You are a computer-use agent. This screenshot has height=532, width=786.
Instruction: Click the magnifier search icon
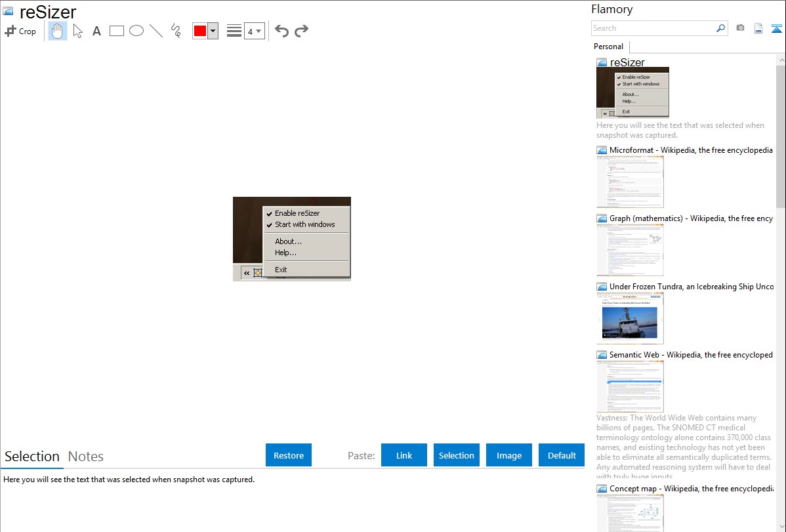point(721,28)
